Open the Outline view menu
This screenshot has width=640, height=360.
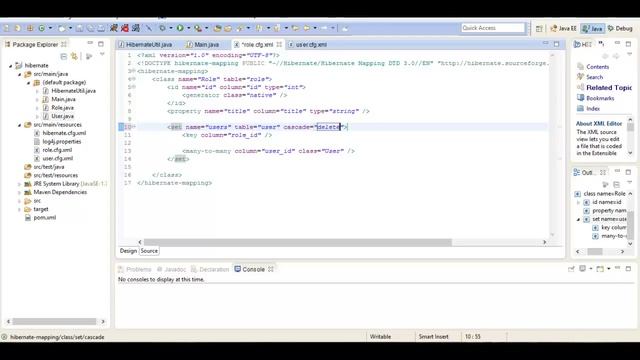click(x=629, y=183)
